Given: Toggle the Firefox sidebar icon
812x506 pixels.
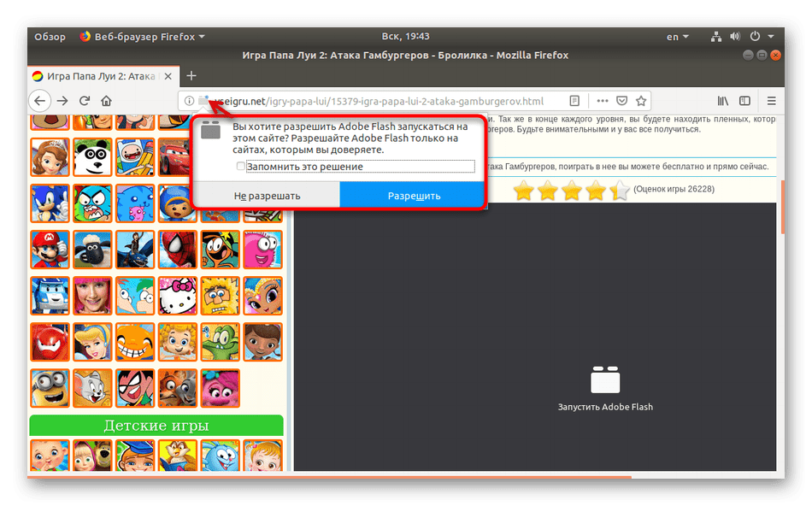Looking at the screenshot, I should coord(745,100).
